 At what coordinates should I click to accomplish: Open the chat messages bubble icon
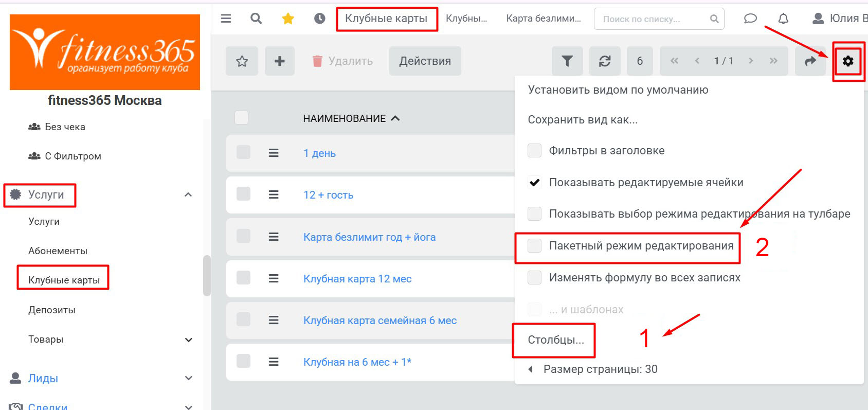click(750, 19)
